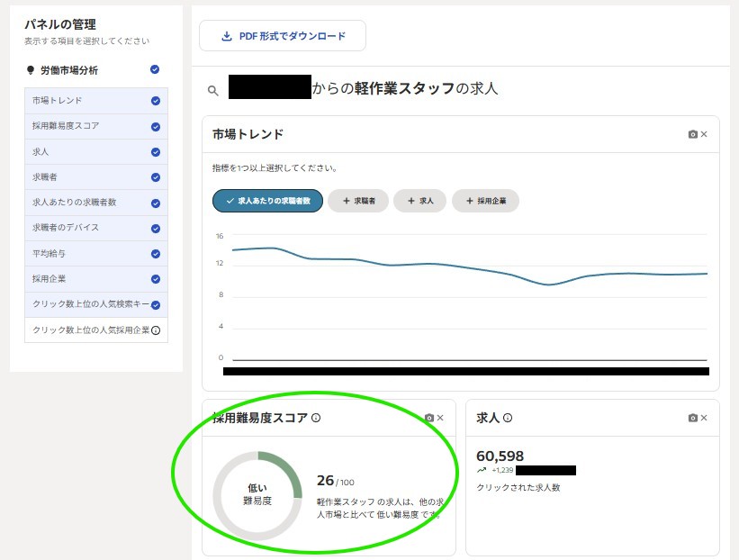
Task: Toggle the 労働市場分析 master checkbox
Action: tap(155, 69)
